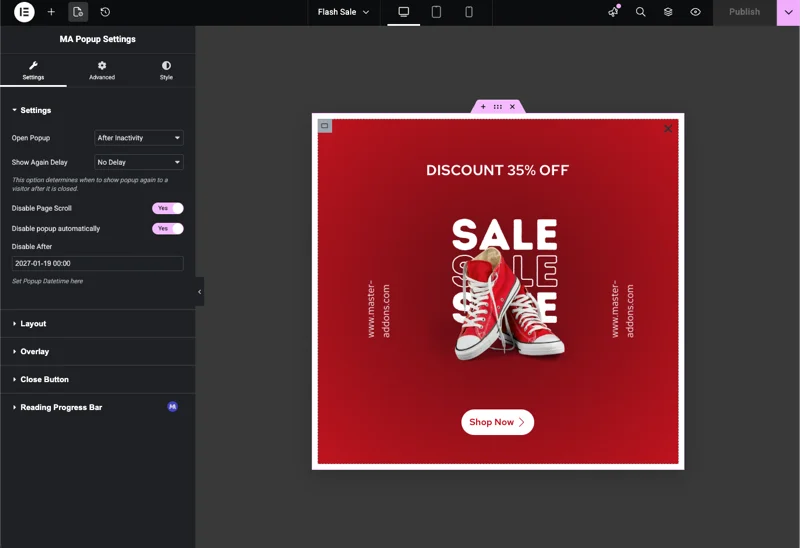Image resolution: width=800 pixels, height=548 pixels.
Task: Switch to the Style tab
Action: pyautogui.click(x=166, y=70)
